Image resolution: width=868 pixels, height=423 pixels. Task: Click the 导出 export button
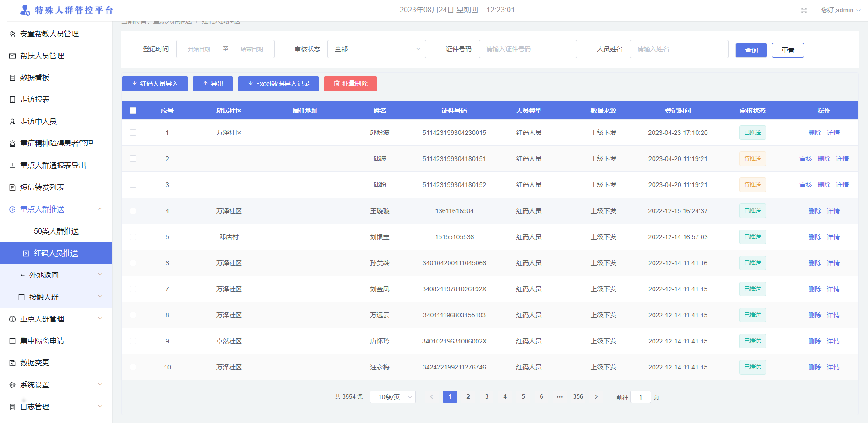213,84
